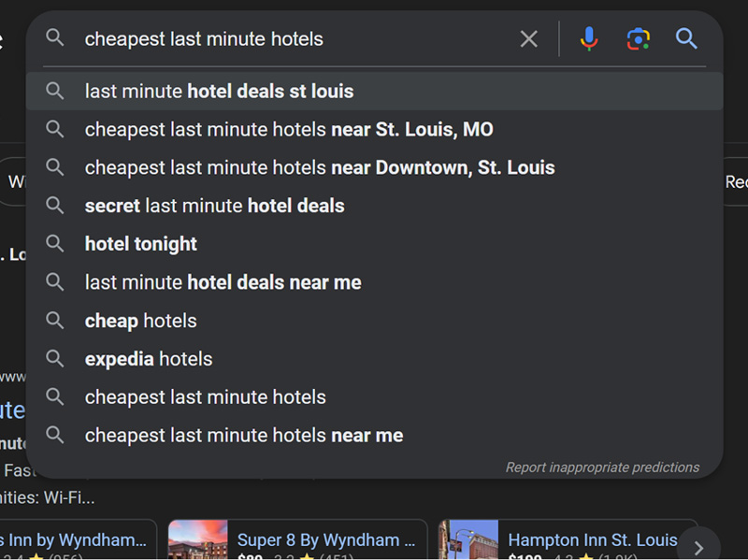This screenshot has width=748, height=560.
Task: Select 'secret last minute hotel deals'
Action: coord(214,207)
